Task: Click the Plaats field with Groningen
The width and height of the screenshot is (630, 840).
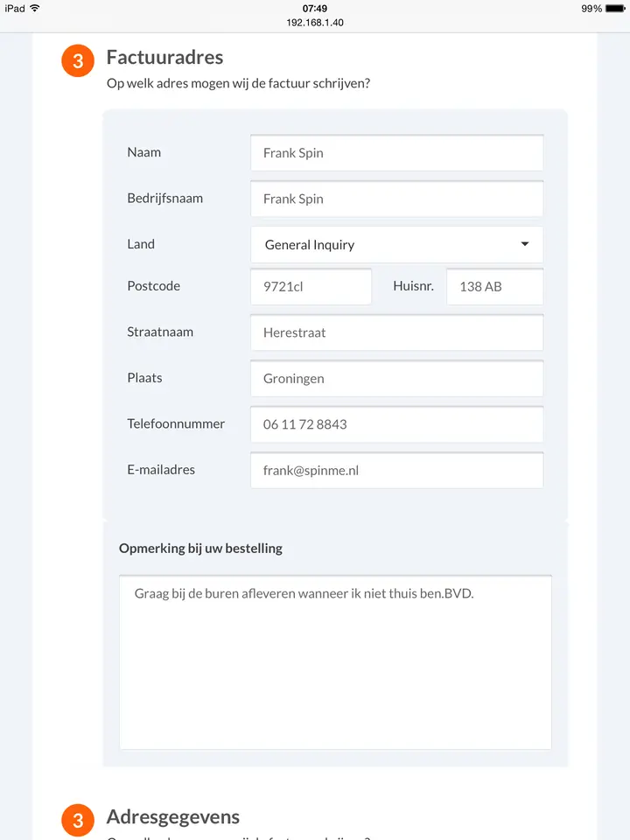Action: [x=397, y=379]
